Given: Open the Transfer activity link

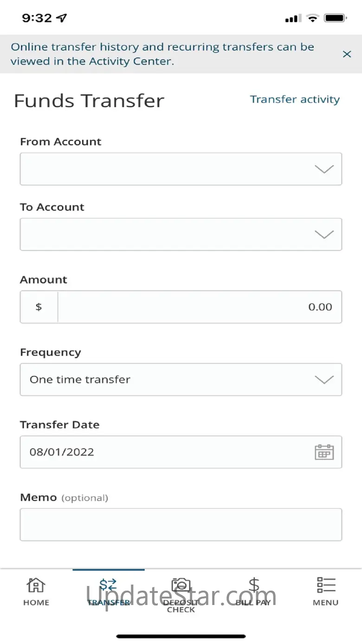Looking at the screenshot, I should pyautogui.click(x=295, y=99).
